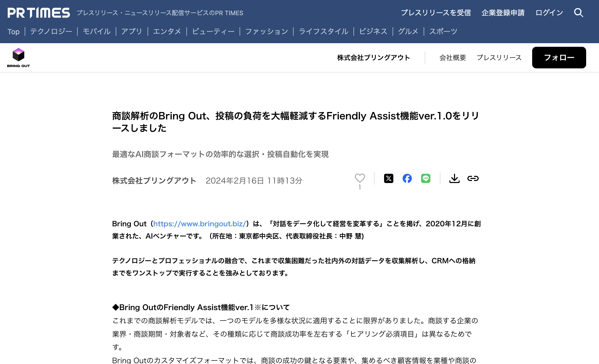
Task: Open the ファッション category
Action: point(267,32)
